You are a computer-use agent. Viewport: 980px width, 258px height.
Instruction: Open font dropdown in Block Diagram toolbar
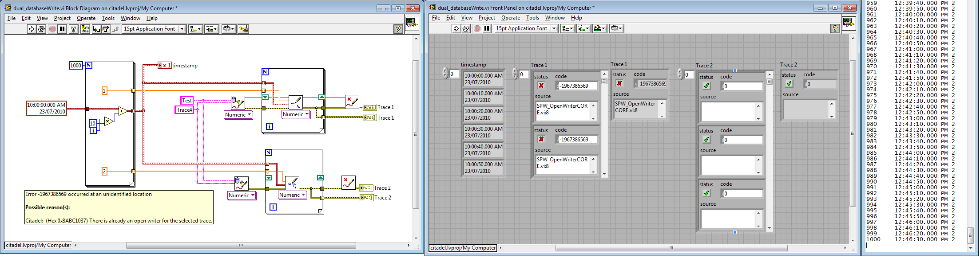(x=154, y=29)
